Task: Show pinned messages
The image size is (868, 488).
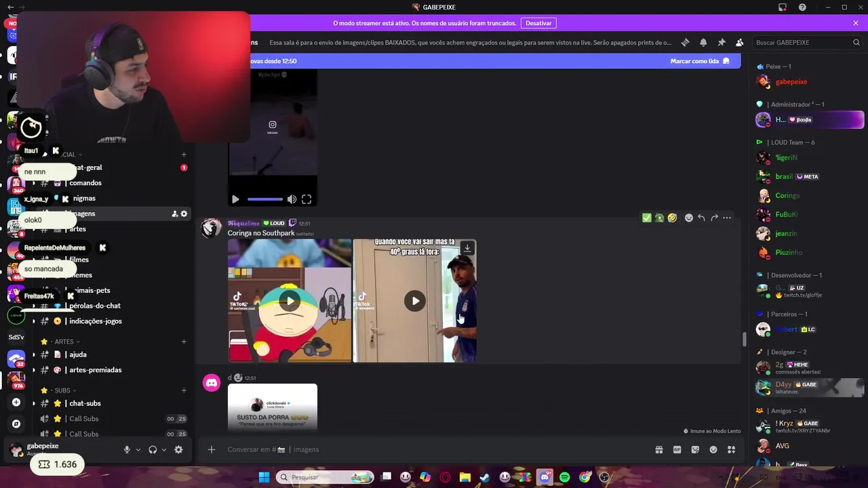Action: (x=722, y=42)
